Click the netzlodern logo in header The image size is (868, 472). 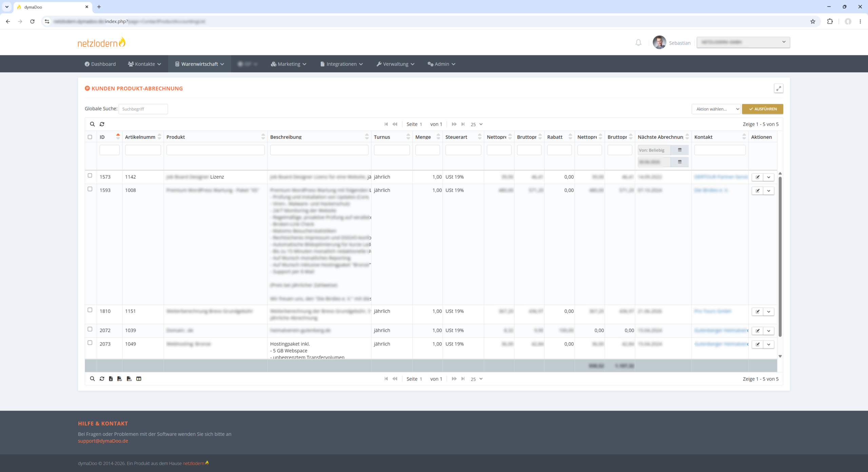click(x=102, y=42)
